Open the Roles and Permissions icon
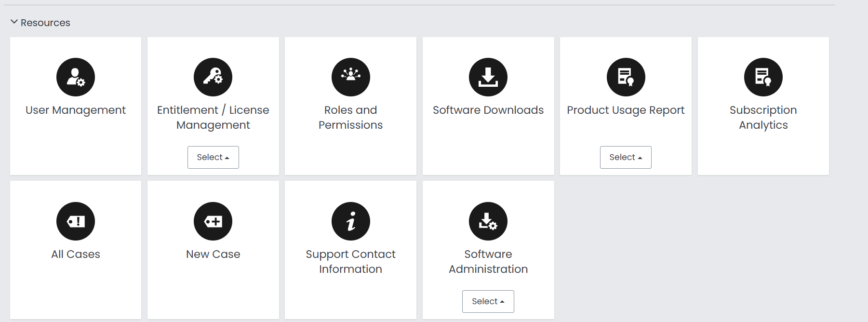Screen dimensions: 868x322 pos(350,77)
